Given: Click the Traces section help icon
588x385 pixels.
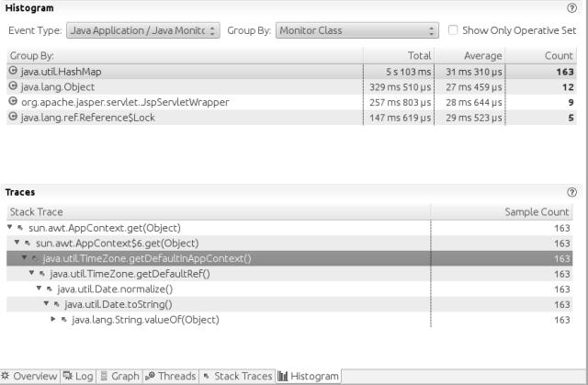Looking at the screenshot, I should [x=571, y=192].
